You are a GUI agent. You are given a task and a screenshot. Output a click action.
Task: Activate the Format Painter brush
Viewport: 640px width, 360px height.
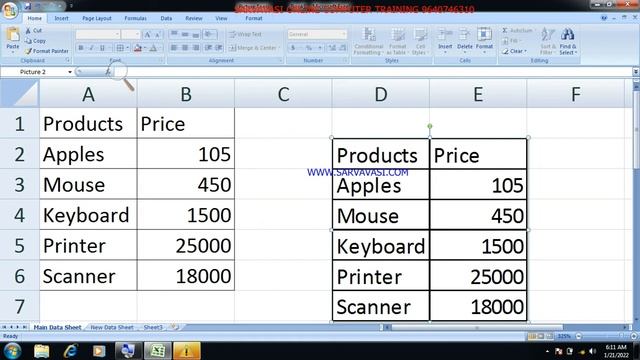47,51
